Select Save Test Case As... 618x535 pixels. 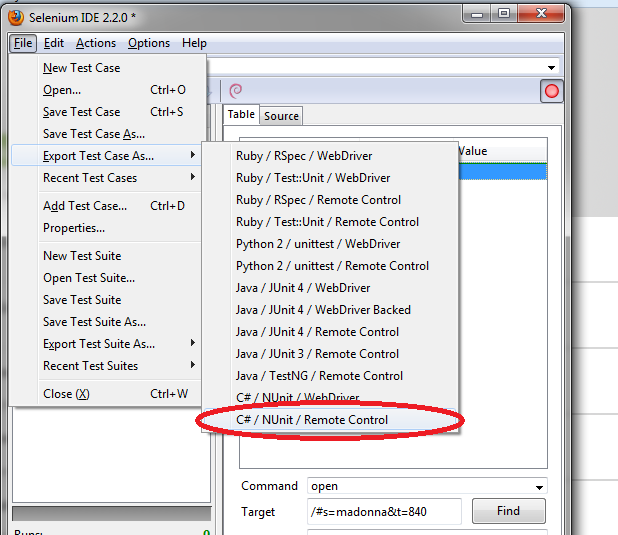click(x=106, y=134)
